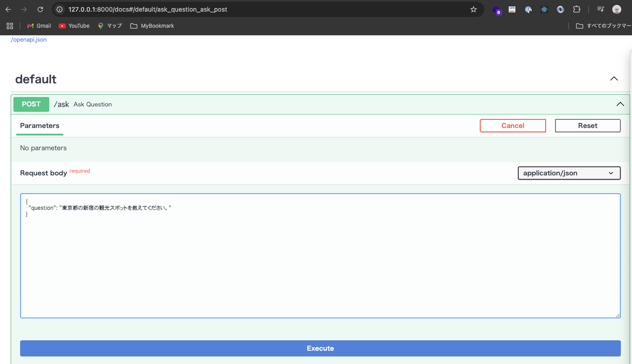Open the apps grid in the bookmarks bar

click(10, 26)
